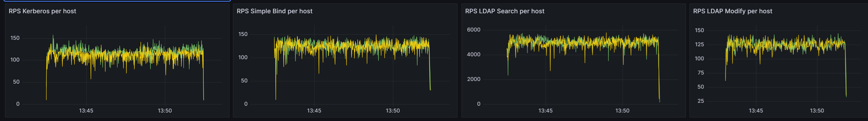Click the 4000 y-axis label in LDAP Search

point(473,54)
